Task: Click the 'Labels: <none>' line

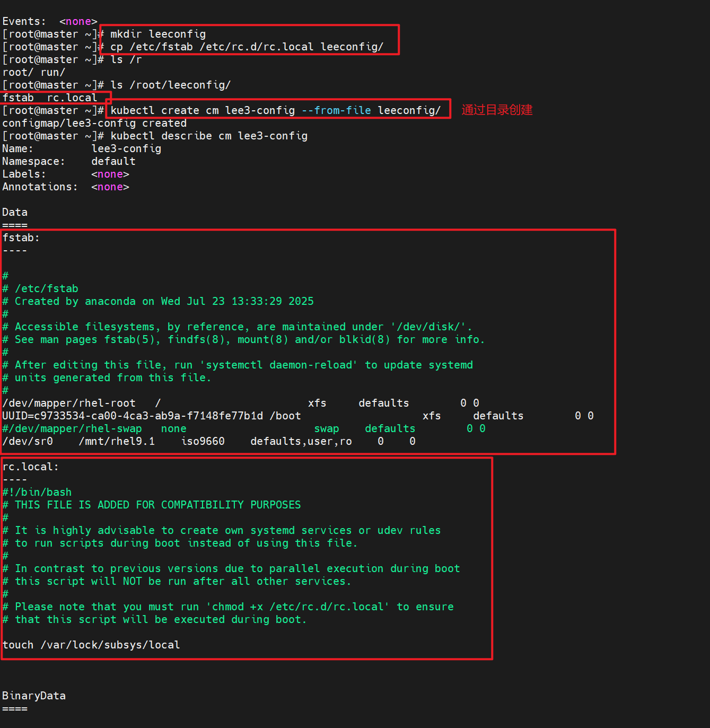Action: [x=66, y=174]
